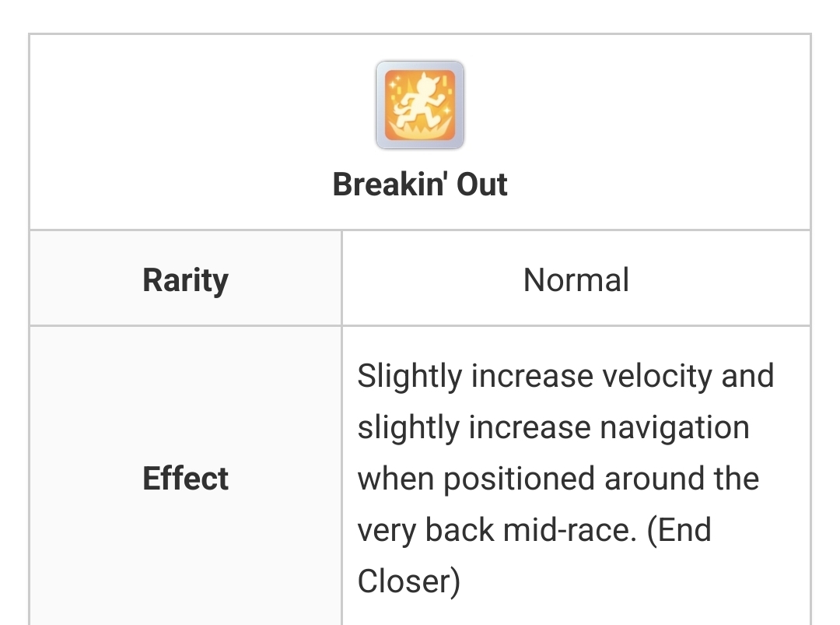Click the Effect row header
Viewport: 840px width, 625px height.
tap(185, 478)
